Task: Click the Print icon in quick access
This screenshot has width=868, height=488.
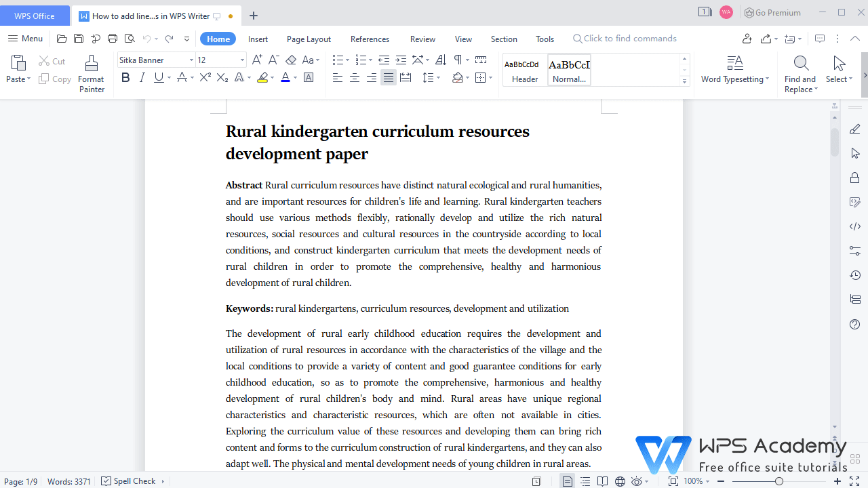Action: (113, 39)
